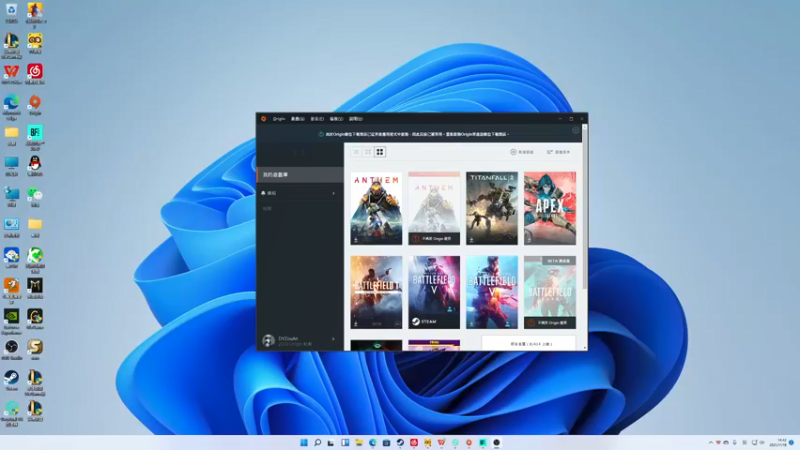Click the back navigation arrow in sidebar
Screen dimensions: 800x450
pyautogui.click(x=295, y=152)
